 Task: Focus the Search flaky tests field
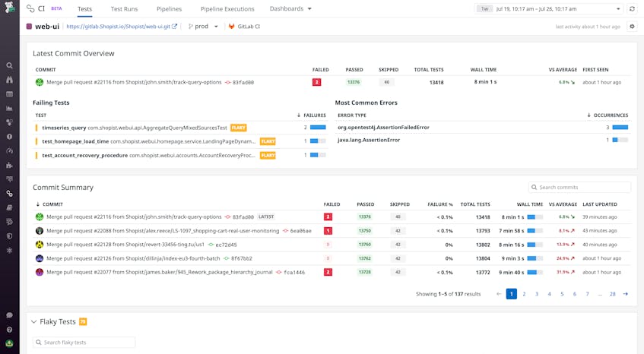[84, 342]
